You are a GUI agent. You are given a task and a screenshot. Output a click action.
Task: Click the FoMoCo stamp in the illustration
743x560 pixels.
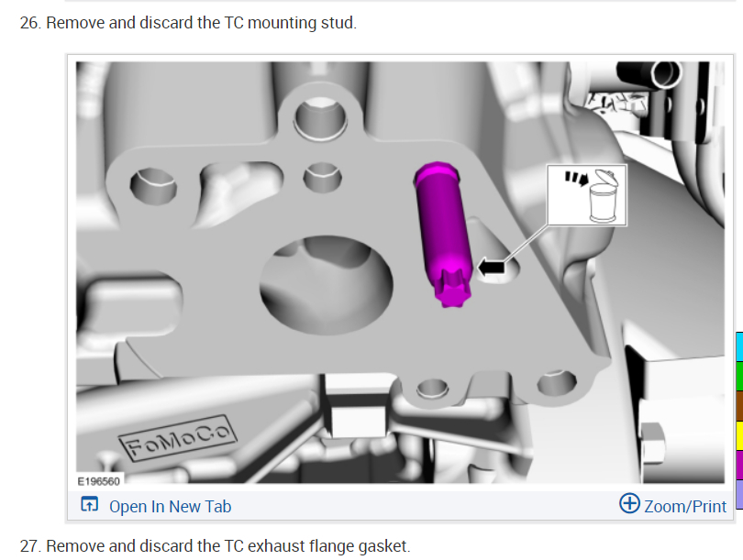click(x=178, y=438)
